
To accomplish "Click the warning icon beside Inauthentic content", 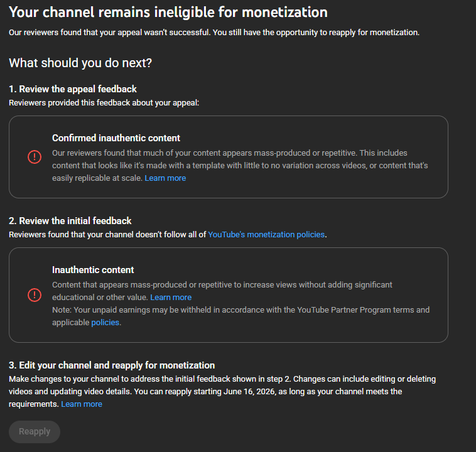I will pyautogui.click(x=35, y=295).
